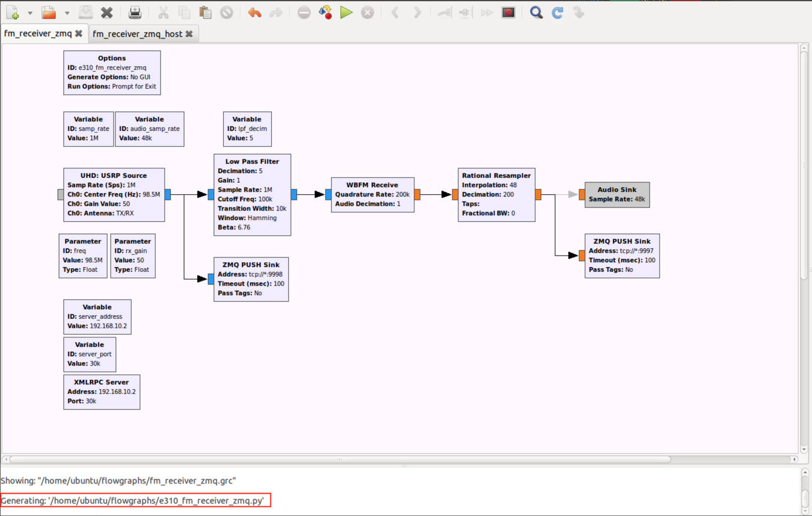812x516 pixels.
Task: Open hier block with the grey arrow icon
Action: [x=579, y=12]
